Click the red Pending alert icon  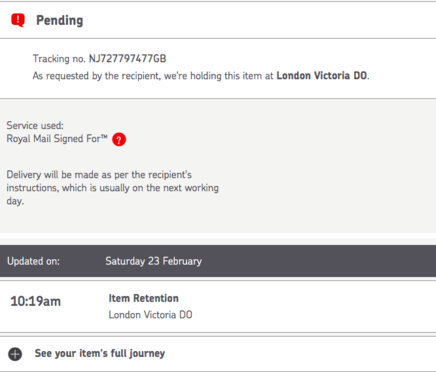[x=18, y=20]
